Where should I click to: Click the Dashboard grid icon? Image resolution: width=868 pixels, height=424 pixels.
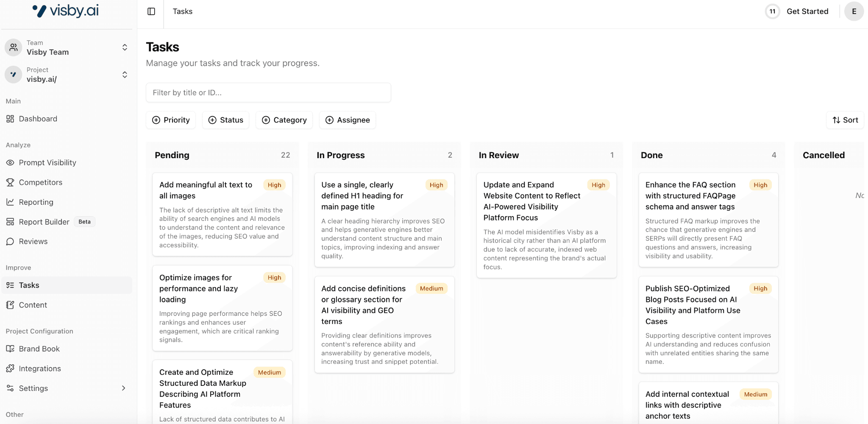(x=10, y=119)
